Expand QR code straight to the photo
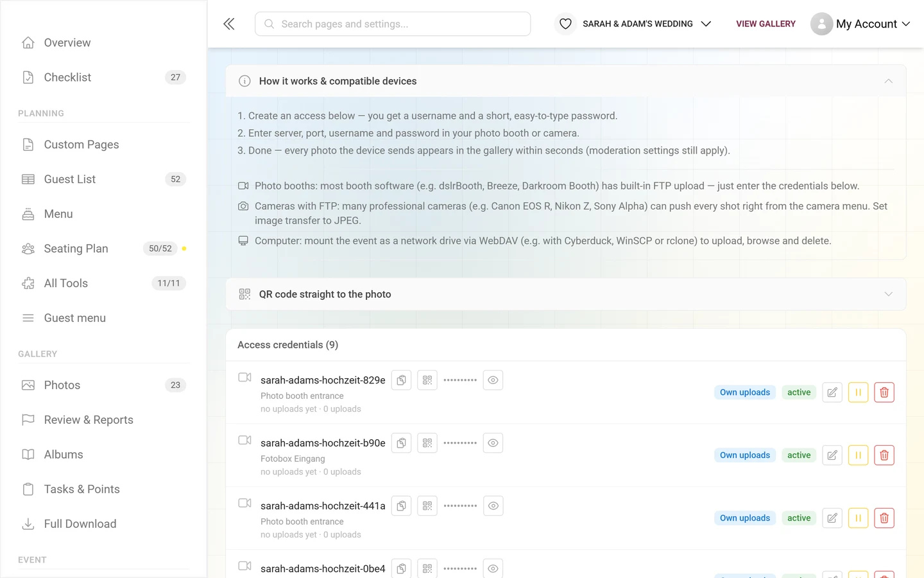This screenshot has height=578, width=924. pyautogui.click(x=566, y=294)
